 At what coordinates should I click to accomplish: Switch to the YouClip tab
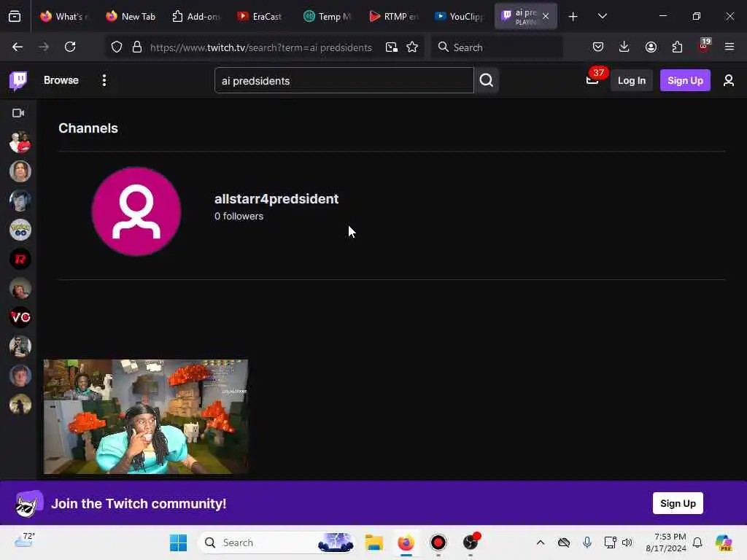460,17
